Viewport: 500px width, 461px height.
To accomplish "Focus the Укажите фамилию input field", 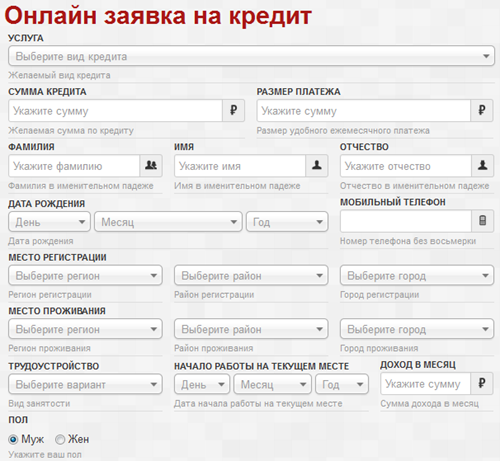I will (74, 166).
